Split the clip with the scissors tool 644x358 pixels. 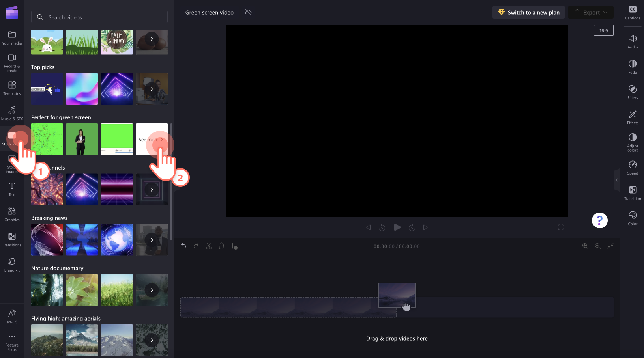(x=209, y=246)
